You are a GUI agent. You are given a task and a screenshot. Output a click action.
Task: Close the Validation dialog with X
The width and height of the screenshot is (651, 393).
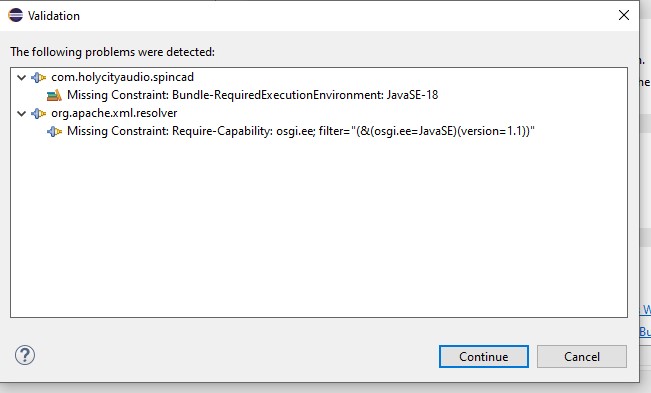click(624, 15)
